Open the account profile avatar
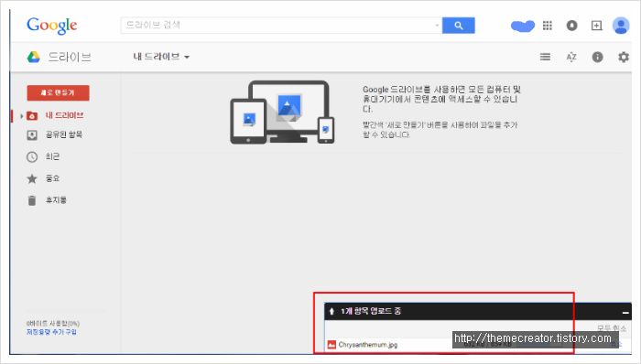The height and width of the screenshot is (364, 641). pos(621,26)
